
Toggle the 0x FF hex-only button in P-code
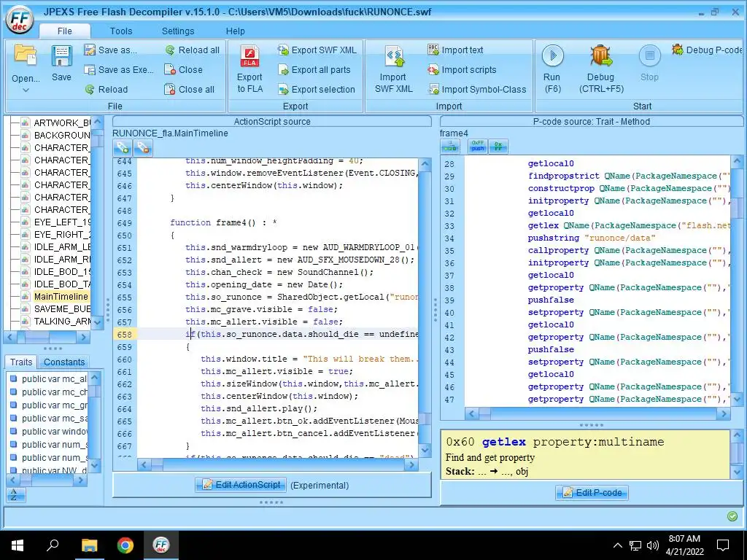pos(498,146)
